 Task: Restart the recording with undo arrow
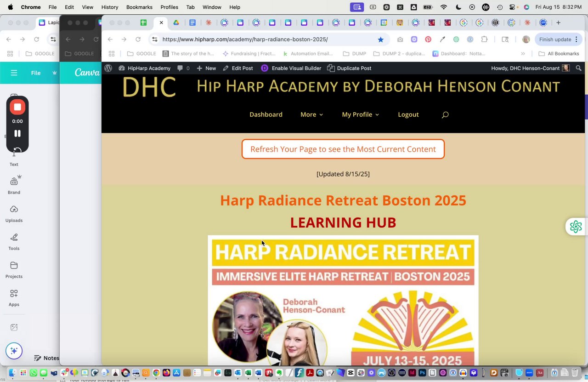[17, 151]
